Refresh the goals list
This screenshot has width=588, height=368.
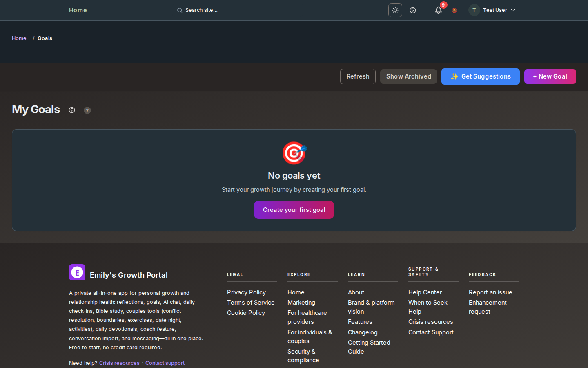[x=358, y=76]
